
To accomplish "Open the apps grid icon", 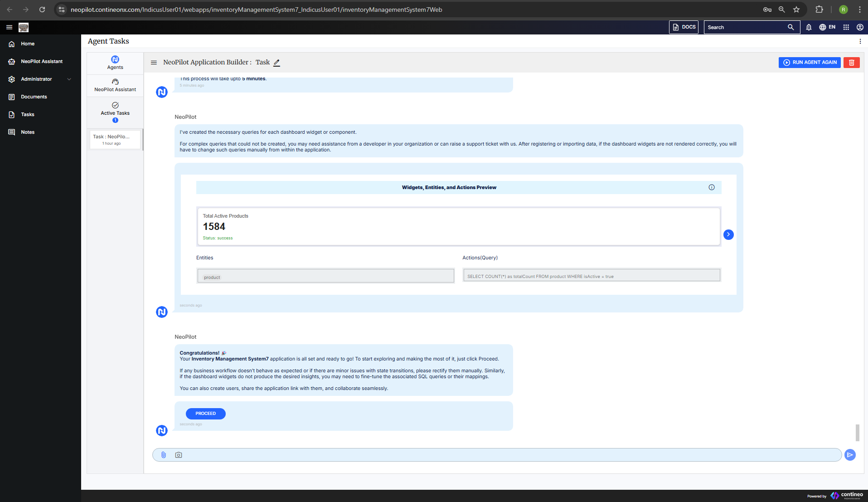I will click(x=846, y=27).
